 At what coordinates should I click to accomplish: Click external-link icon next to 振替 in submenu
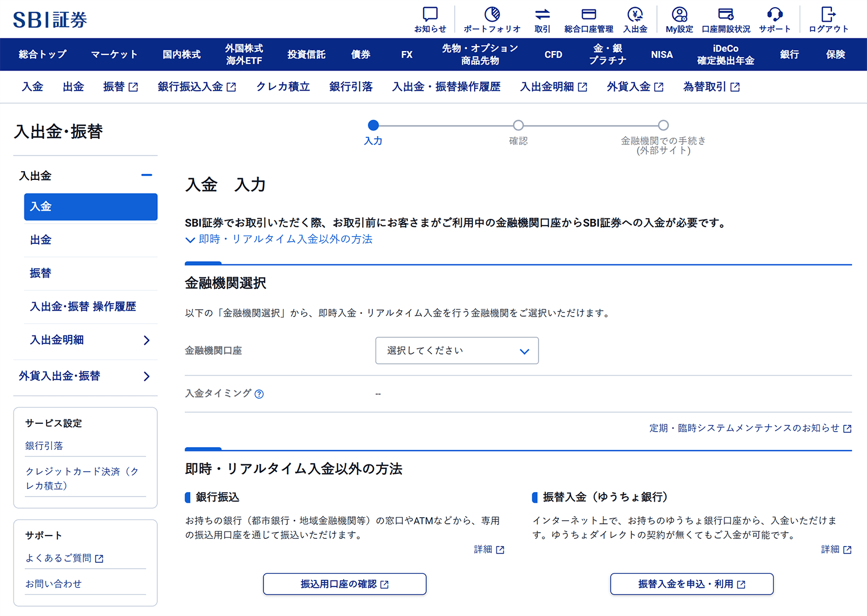(133, 87)
